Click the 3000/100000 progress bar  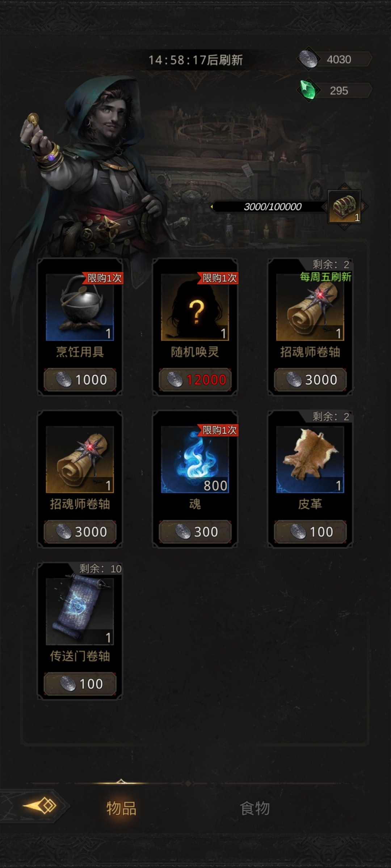click(x=270, y=207)
